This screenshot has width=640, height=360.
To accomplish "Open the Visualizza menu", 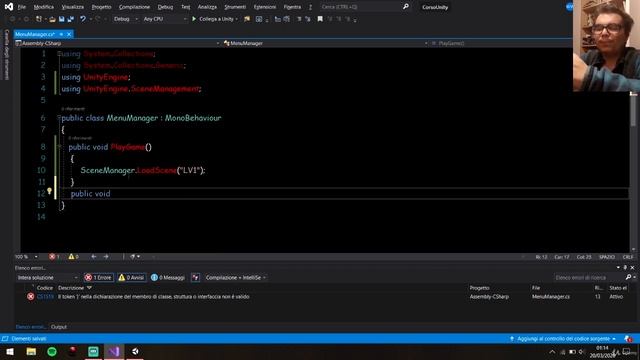I will (73, 7).
